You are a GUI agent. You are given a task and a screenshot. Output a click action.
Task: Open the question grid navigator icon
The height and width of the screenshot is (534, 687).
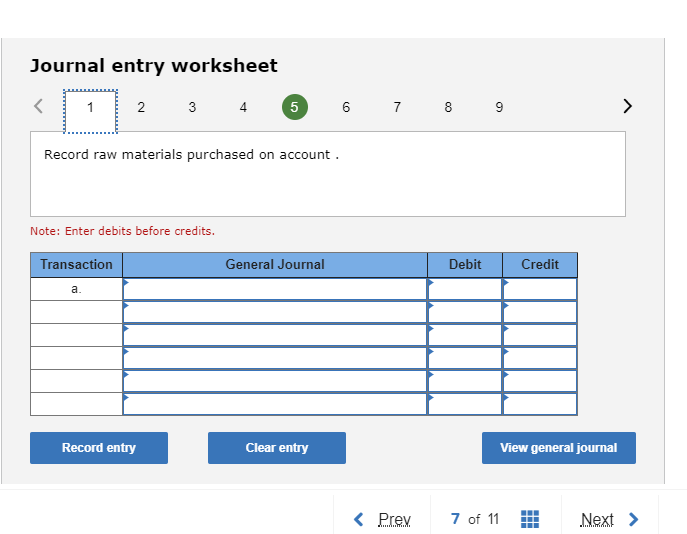(530, 519)
